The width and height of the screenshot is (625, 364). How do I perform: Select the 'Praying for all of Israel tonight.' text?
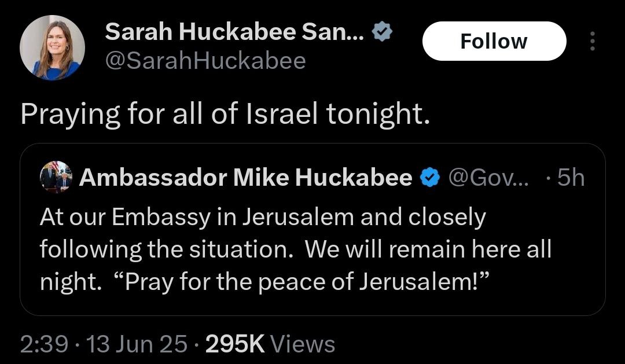pyautogui.click(x=225, y=114)
